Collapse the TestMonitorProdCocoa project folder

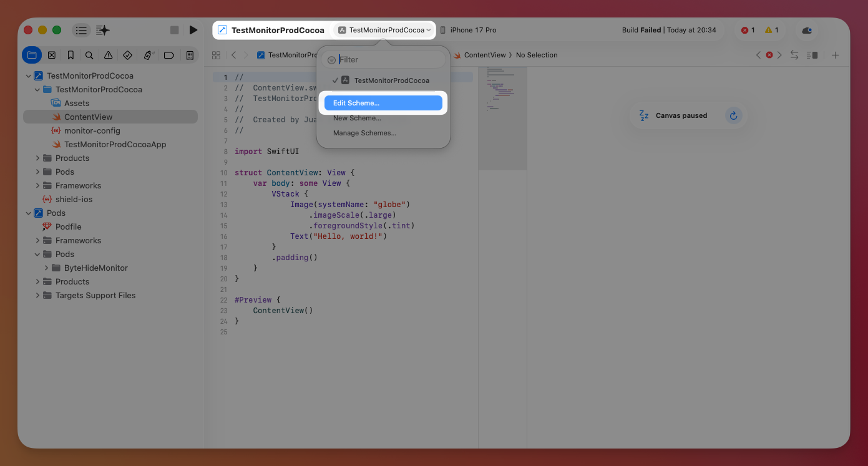click(x=38, y=89)
